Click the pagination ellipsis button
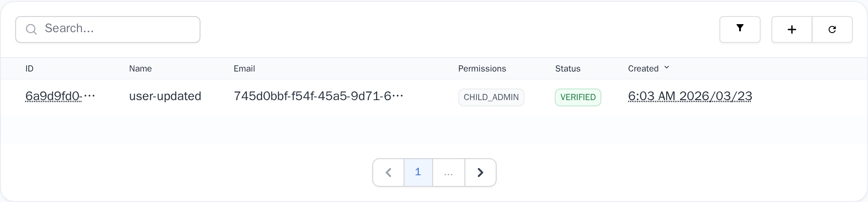The width and height of the screenshot is (868, 202). coord(448,173)
